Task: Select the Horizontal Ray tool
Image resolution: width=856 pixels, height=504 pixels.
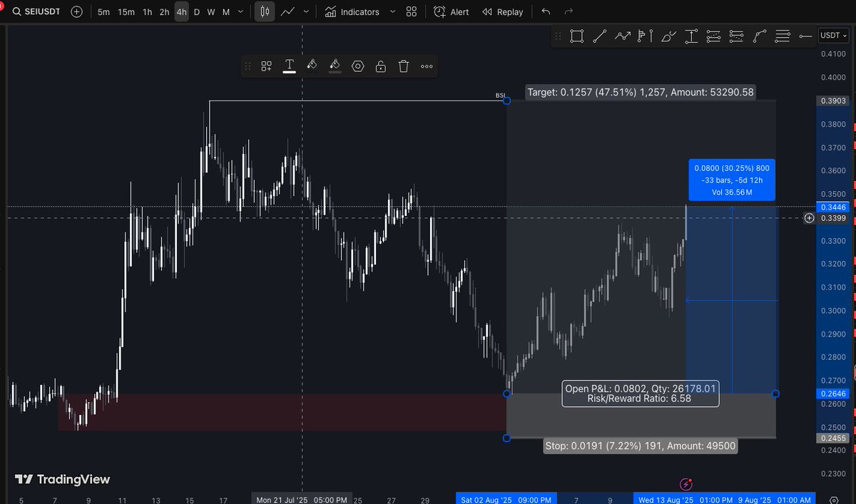Action: 805,36
